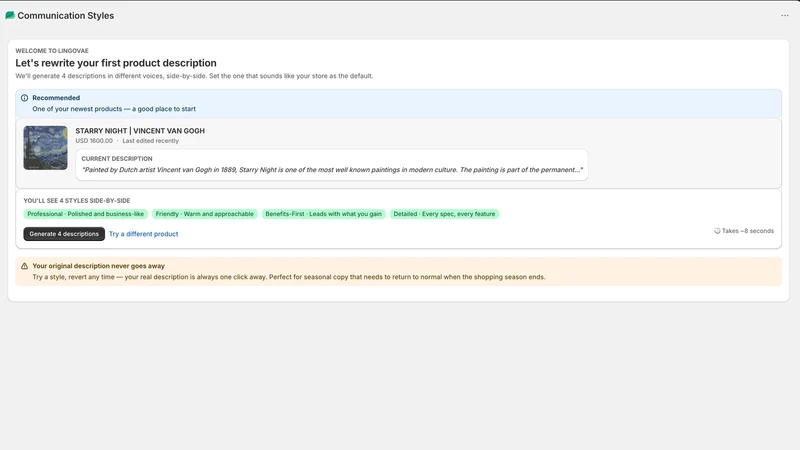The height and width of the screenshot is (450, 800).
Task: Select the Friendly warm and approachable tag
Action: (x=205, y=214)
